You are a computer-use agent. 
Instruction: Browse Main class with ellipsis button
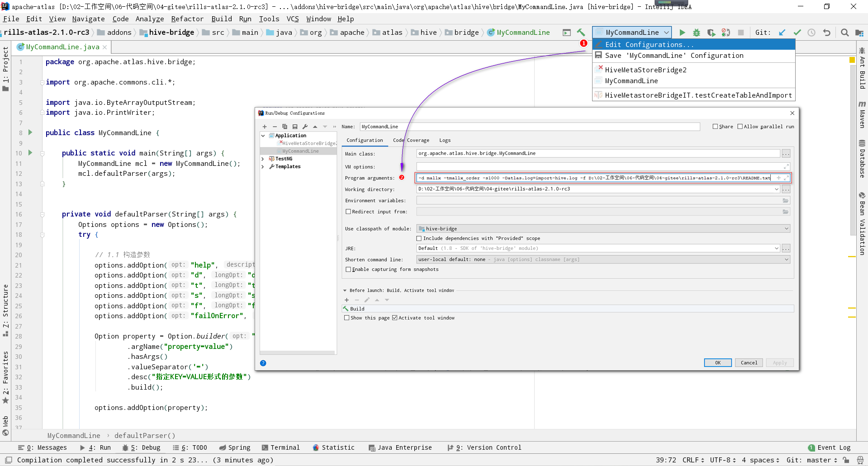(x=786, y=154)
